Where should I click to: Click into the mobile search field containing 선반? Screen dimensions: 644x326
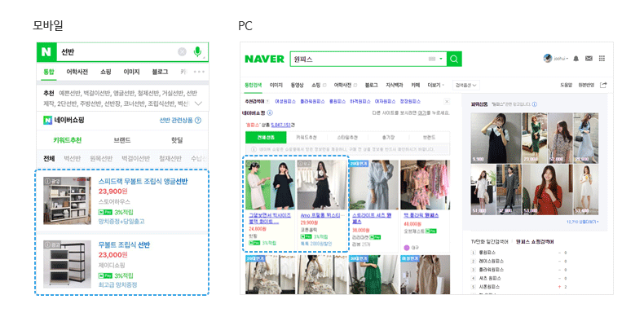[x=117, y=51]
